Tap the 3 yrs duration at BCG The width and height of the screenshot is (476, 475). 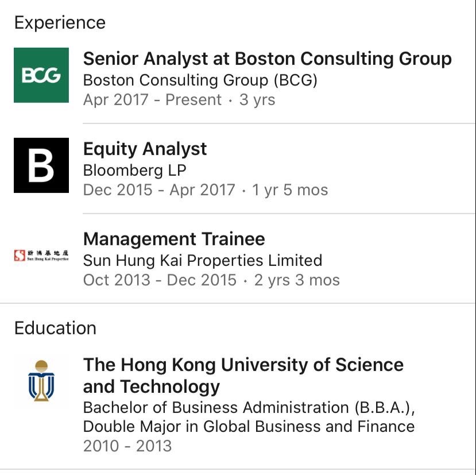coord(257,100)
